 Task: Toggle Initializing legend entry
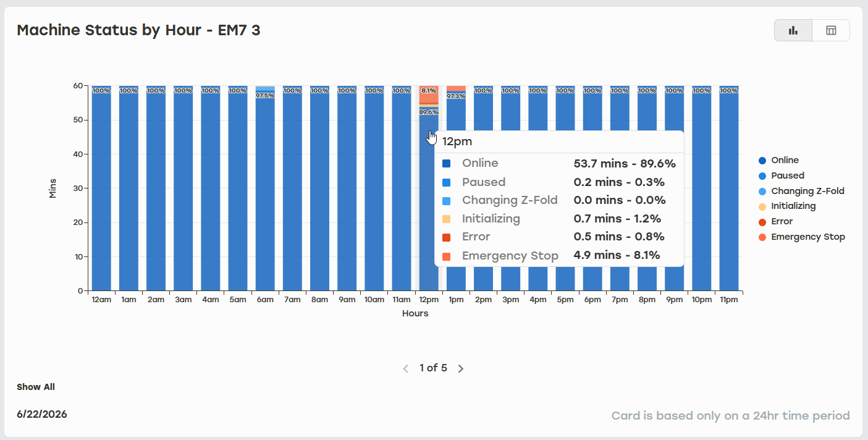coord(787,206)
